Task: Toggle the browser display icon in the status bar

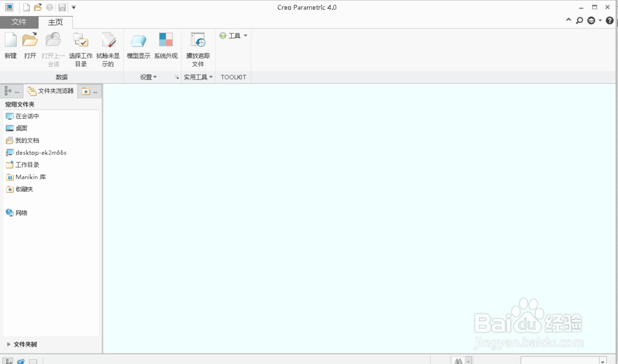Action: point(21,361)
